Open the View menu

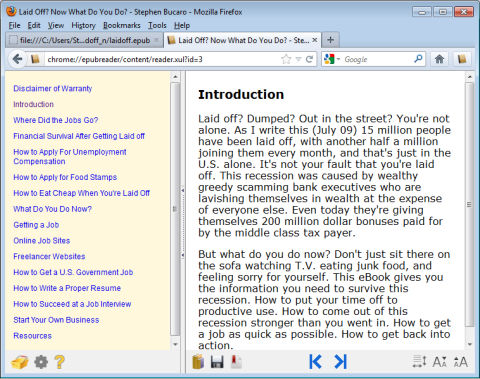coord(55,25)
